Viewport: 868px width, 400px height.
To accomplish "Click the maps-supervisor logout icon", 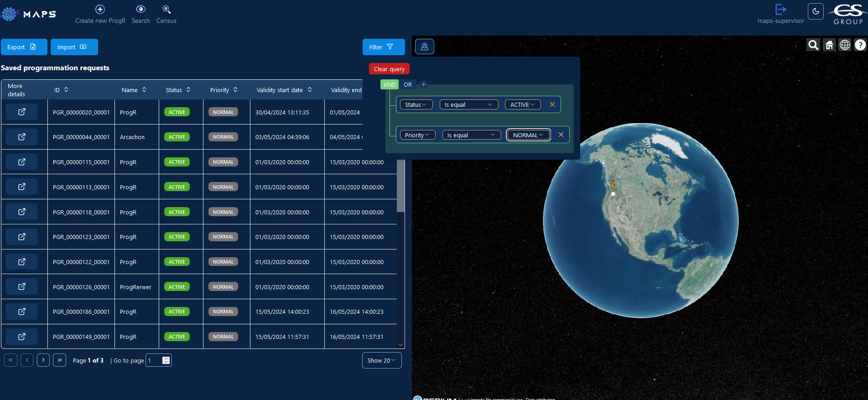I will pyautogui.click(x=780, y=10).
